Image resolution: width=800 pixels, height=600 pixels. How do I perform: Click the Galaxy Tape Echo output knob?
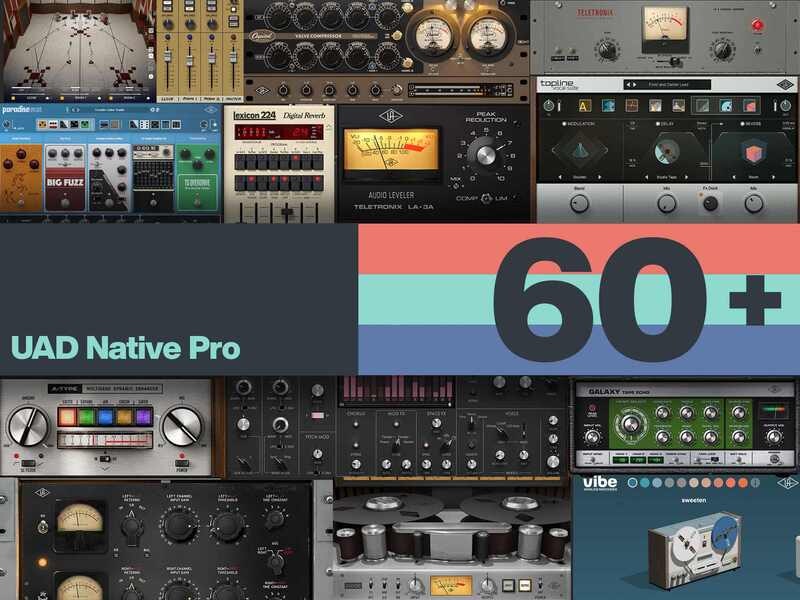point(773,437)
